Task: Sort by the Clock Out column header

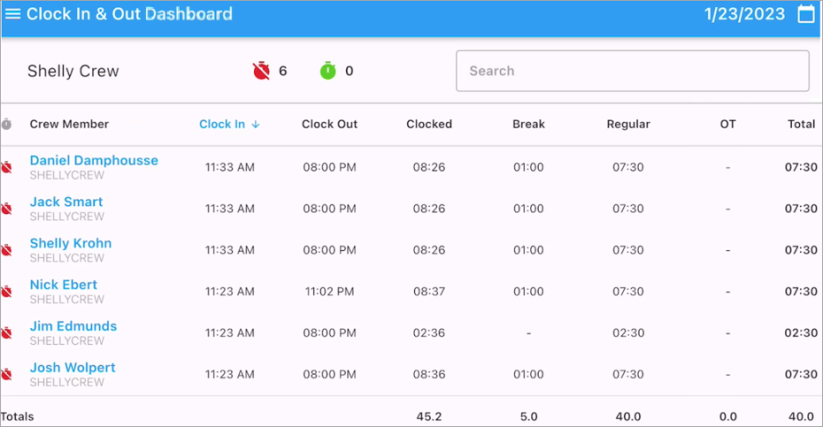Action: (x=330, y=124)
